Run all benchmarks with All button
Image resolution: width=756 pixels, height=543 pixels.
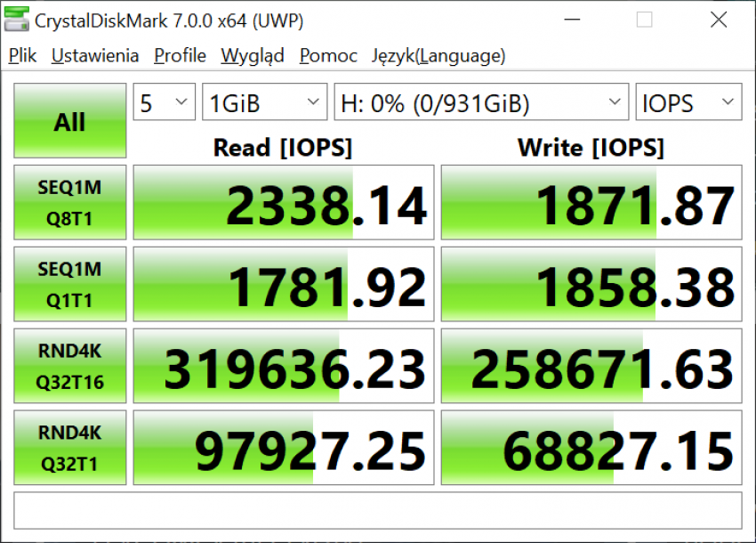click(x=70, y=121)
